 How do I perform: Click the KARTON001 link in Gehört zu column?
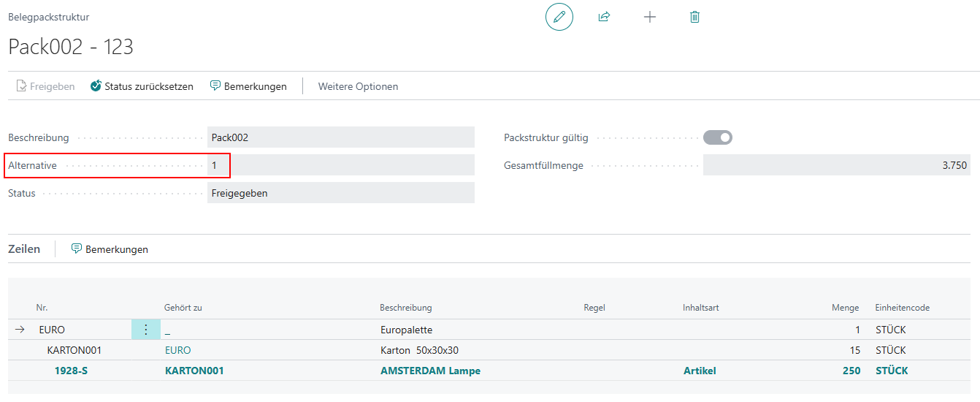(x=194, y=371)
